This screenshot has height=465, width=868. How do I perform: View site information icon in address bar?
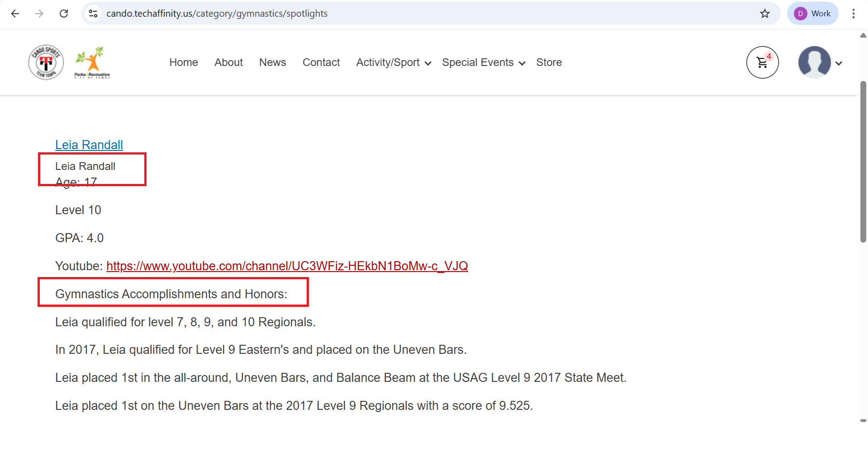pyautogui.click(x=93, y=14)
